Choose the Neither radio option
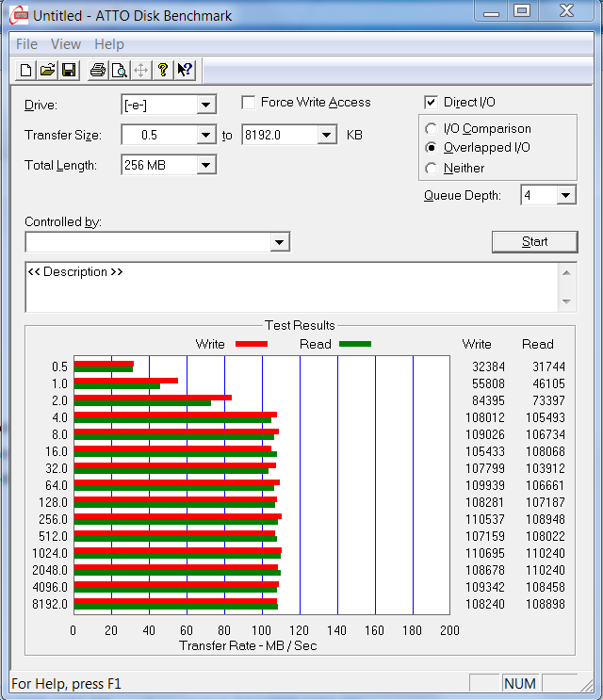Viewport: 603px width, 700px height. [432, 169]
